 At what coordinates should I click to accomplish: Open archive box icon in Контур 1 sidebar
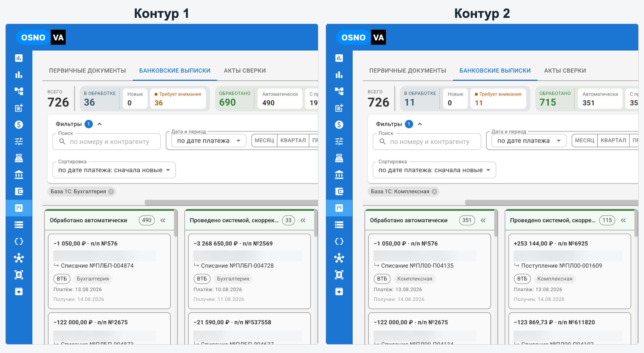point(19,291)
